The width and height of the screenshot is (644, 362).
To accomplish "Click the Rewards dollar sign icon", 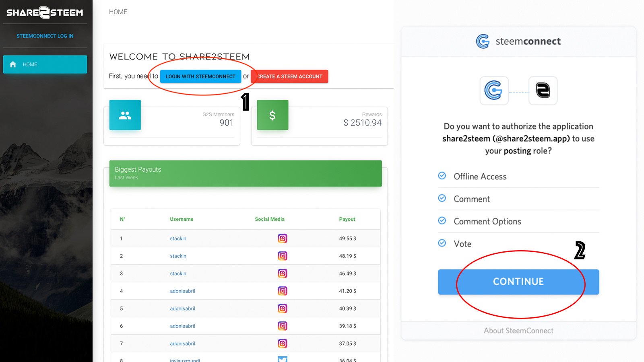I will 272,115.
